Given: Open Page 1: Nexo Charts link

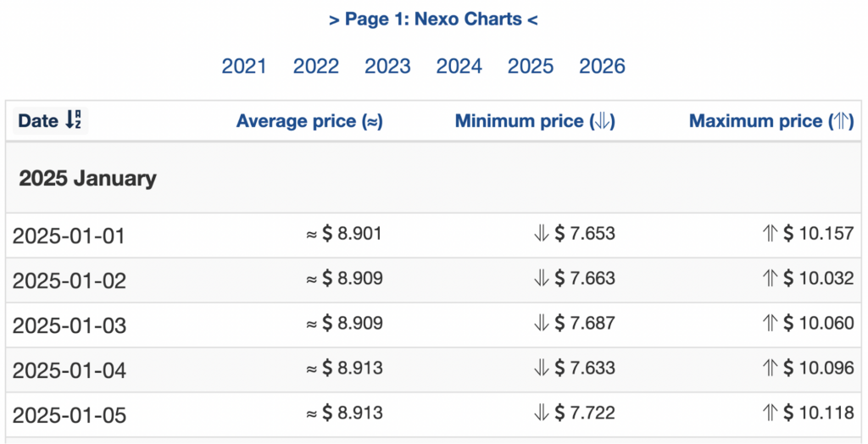Looking at the screenshot, I should tap(433, 19).
